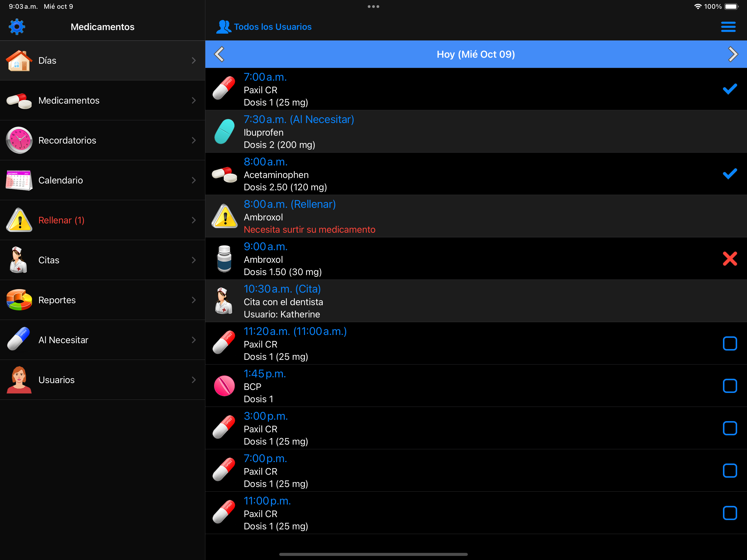This screenshot has height=560, width=747.
Task: Tap the capsule icon of 7:00 p.m. Paxil CR
Action: pyautogui.click(x=224, y=469)
